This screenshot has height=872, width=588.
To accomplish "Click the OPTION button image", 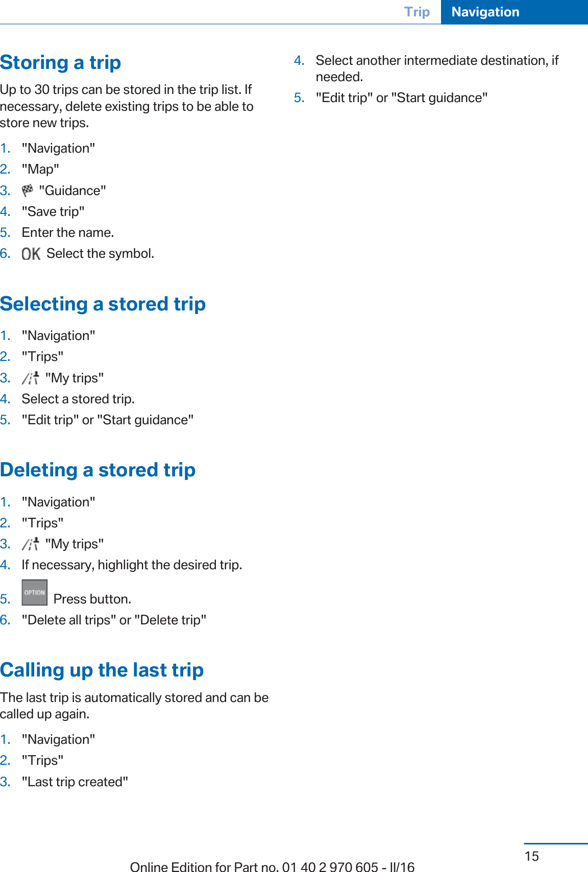I will [35, 592].
